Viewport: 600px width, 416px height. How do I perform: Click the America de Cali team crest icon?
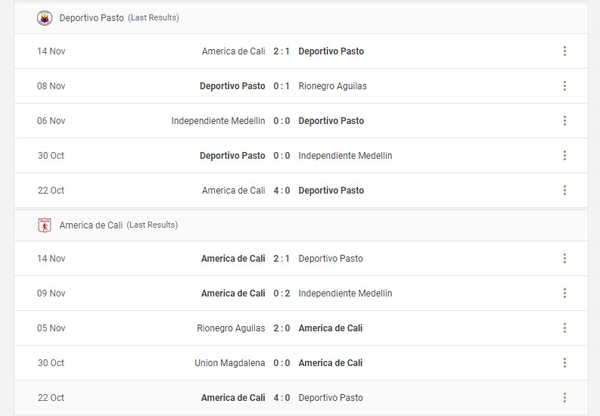click(44, 225)
